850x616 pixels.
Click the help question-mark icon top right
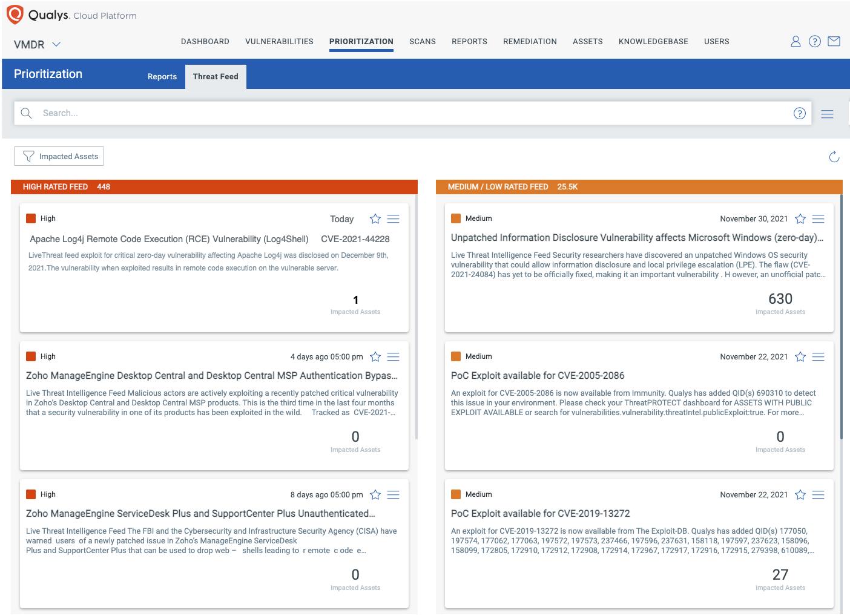tap(814, 41)
